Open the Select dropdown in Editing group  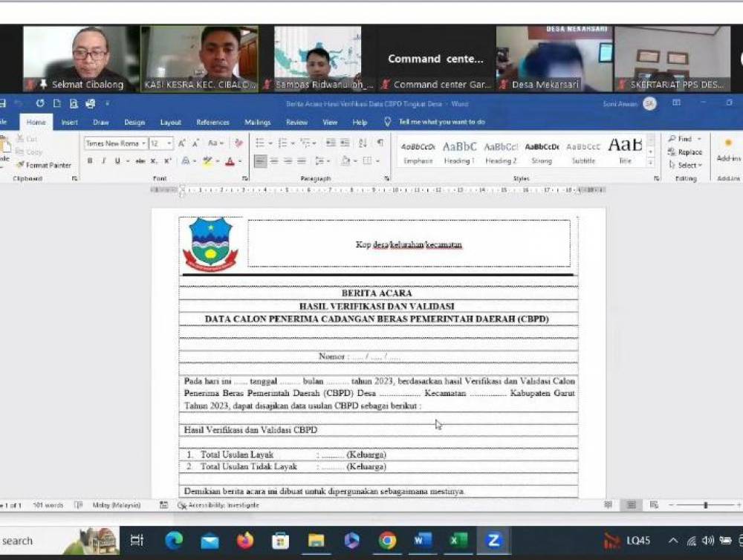(686, 165)
